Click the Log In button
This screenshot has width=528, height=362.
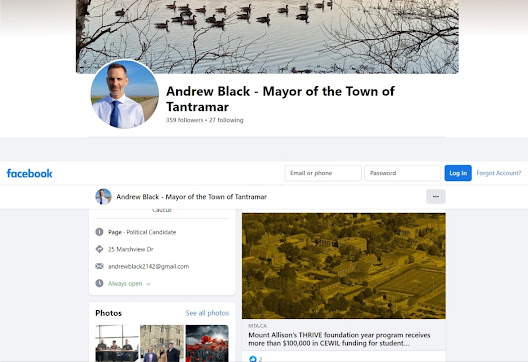[458, 173]
